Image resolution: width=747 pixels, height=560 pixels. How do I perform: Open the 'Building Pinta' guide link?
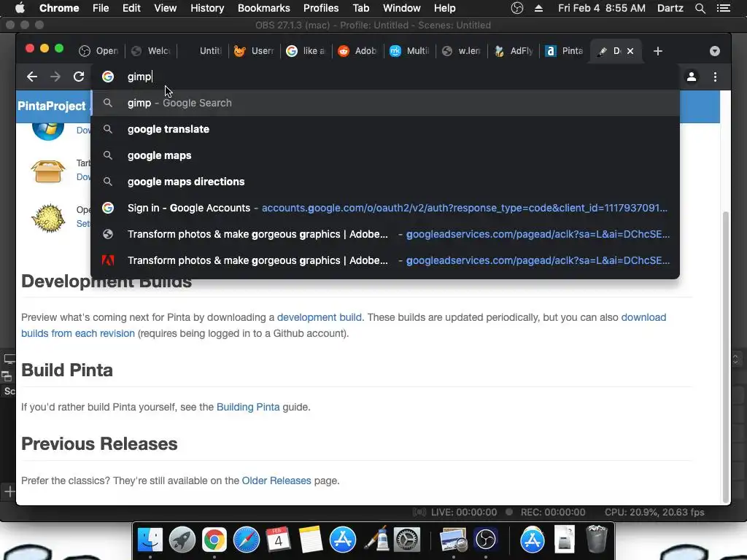pos(248,407)
